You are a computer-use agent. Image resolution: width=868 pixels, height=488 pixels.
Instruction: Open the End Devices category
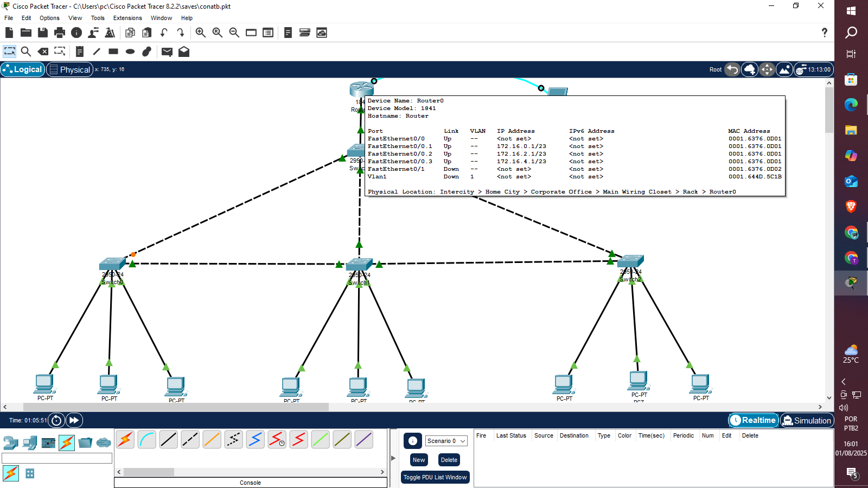pyautogui.click(x=30, y=443)
